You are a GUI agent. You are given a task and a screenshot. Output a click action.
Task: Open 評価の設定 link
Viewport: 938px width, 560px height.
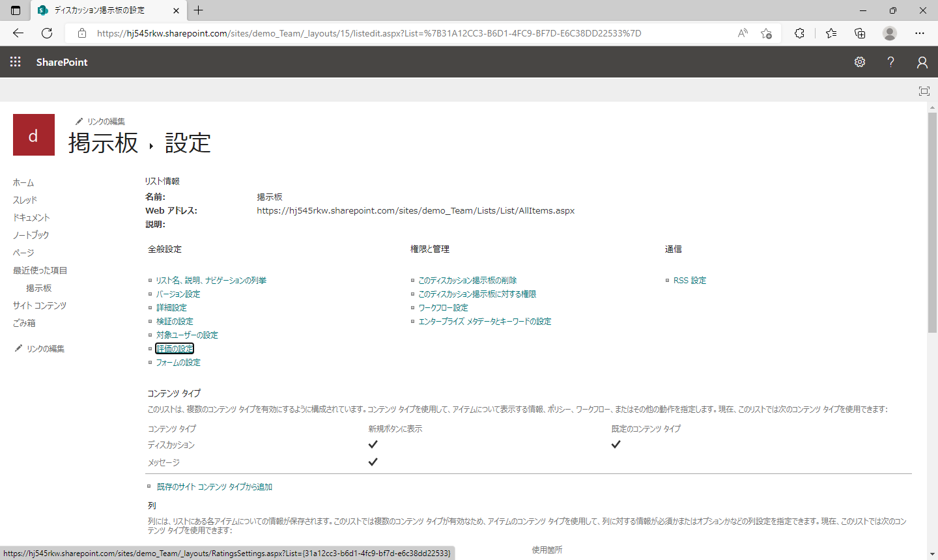pyautogui.click(x=175, y=348)
